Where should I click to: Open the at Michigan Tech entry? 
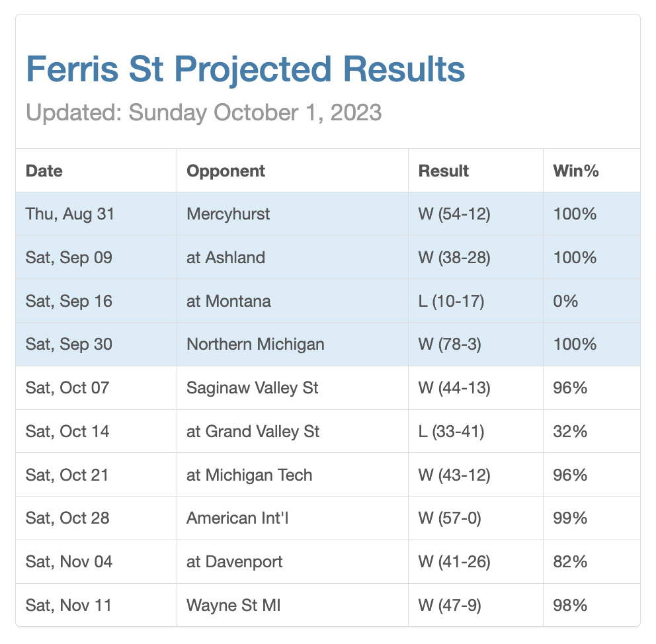point(249,475)
